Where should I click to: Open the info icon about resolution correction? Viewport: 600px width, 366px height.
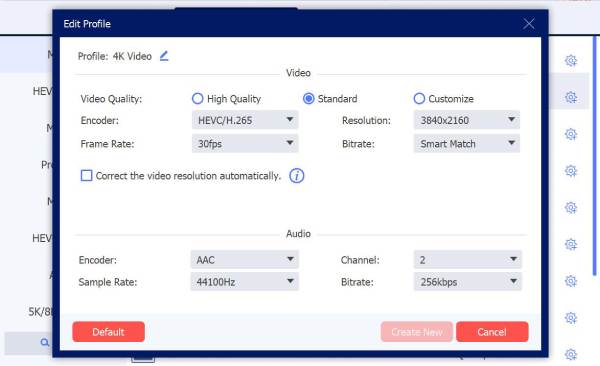(297, 176)
